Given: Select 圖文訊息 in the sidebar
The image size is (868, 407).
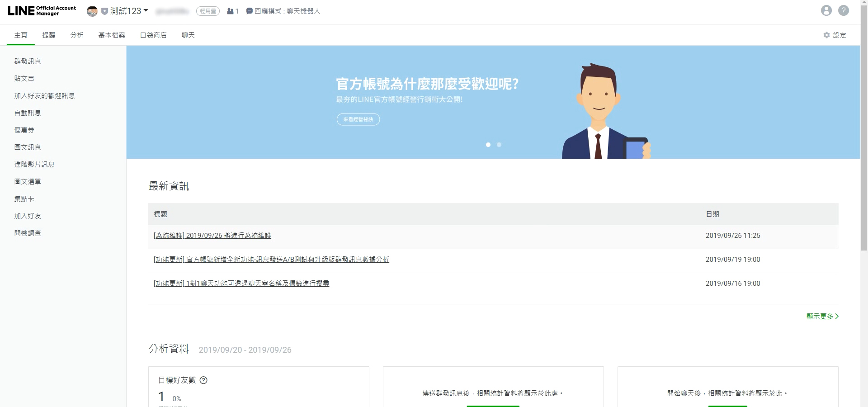Looking at the screenshot, I should coord(28,147).
